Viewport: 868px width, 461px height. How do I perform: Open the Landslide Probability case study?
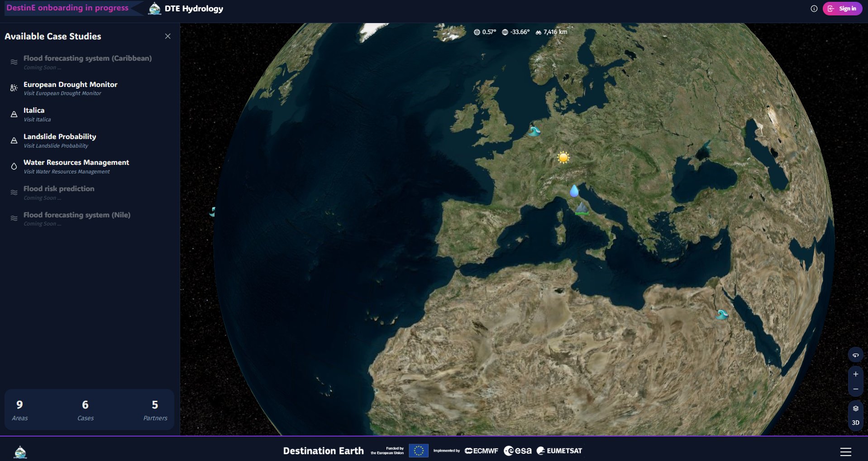pos(90,140)
